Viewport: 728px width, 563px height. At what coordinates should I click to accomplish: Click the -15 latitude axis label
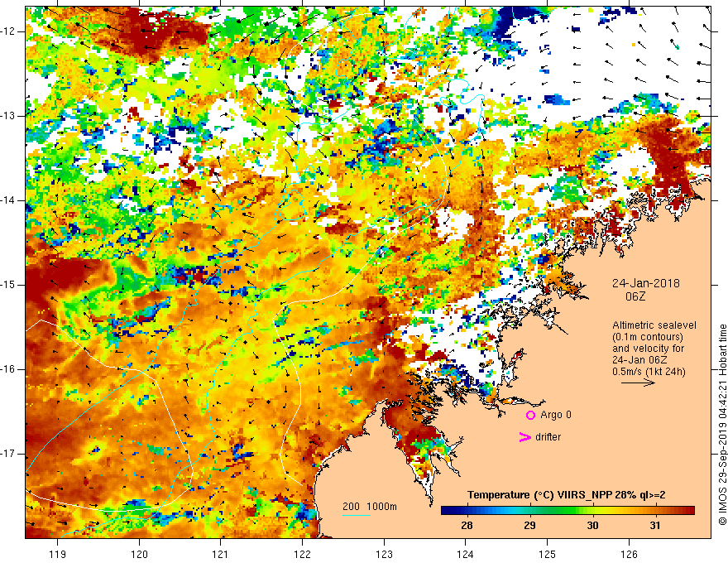(x=8, y=285)
